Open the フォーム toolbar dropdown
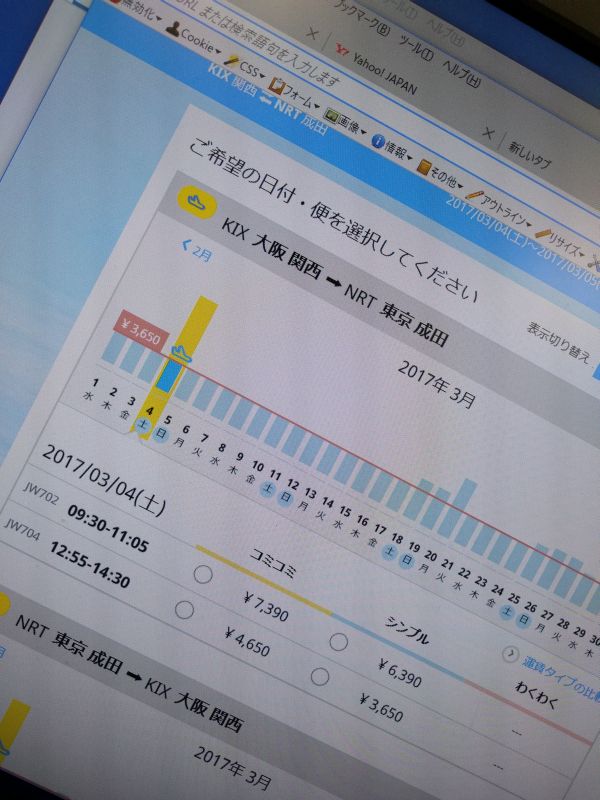Screen dimensions: 600x800 tap(295, 95)
